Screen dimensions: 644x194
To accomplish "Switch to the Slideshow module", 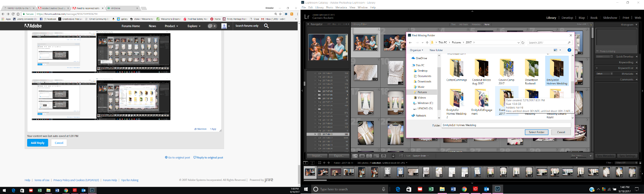I will point(610,18).
